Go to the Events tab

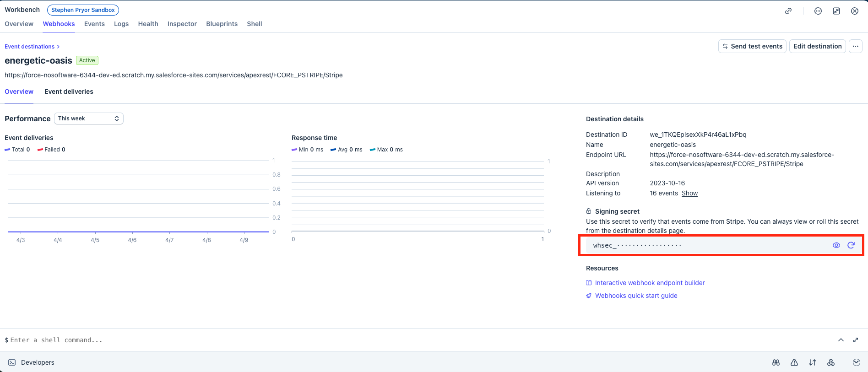pos(94,24)
